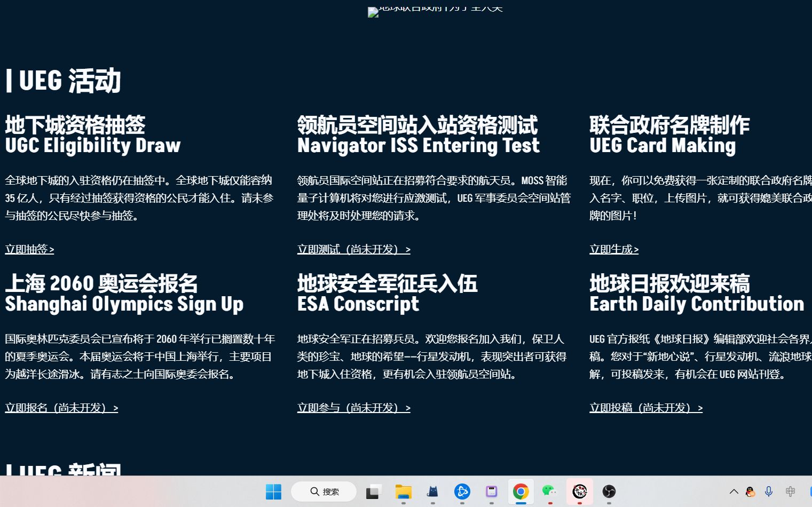The height and width of the screenshot is (507, 812).
Task: Click the 国际奥林匹克委员会 description paragraph
Action: [140, 357]
